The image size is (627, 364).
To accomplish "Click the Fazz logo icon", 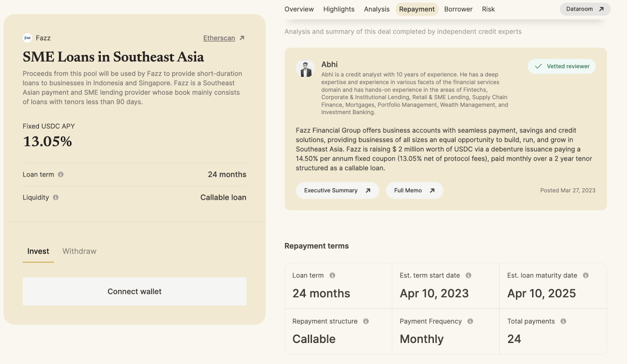I will [27, 38].
